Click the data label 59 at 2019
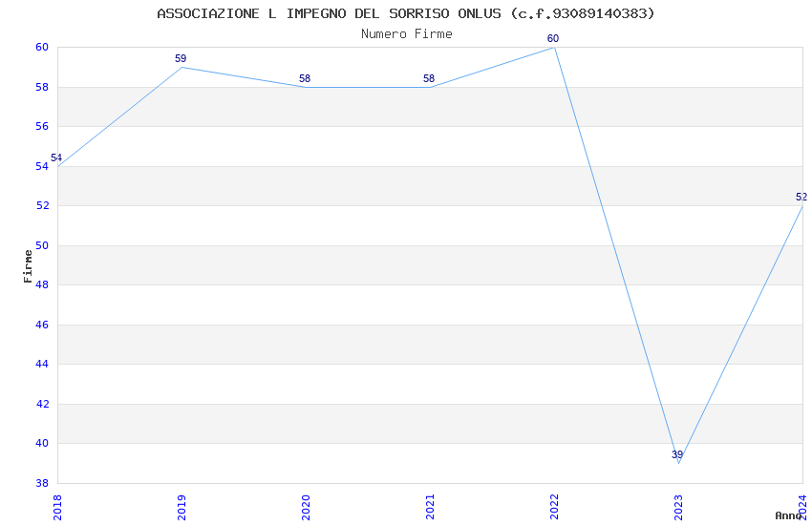The height and width of the screenshot is (525, 812). [x=181, y=58]
